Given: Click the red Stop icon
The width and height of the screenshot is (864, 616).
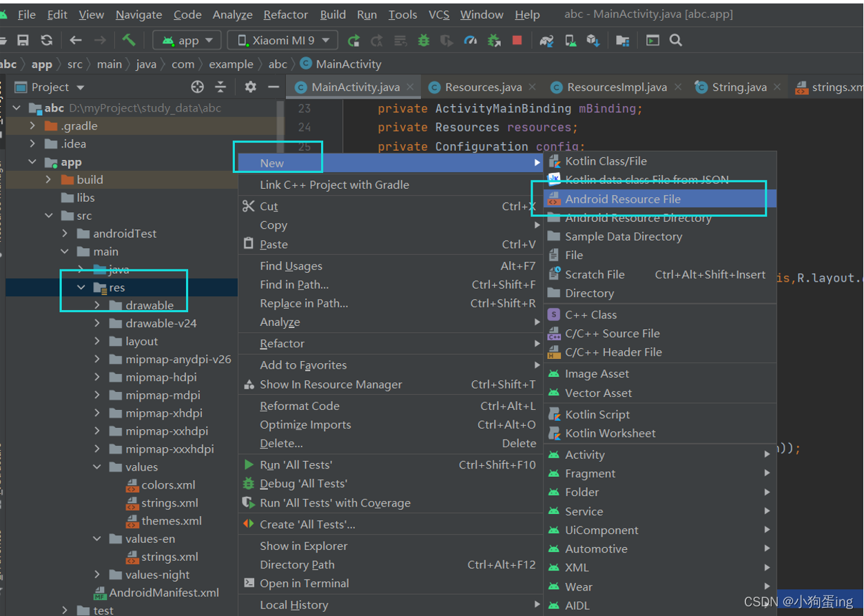Looking at the screenshot, I should pos(517,41).
